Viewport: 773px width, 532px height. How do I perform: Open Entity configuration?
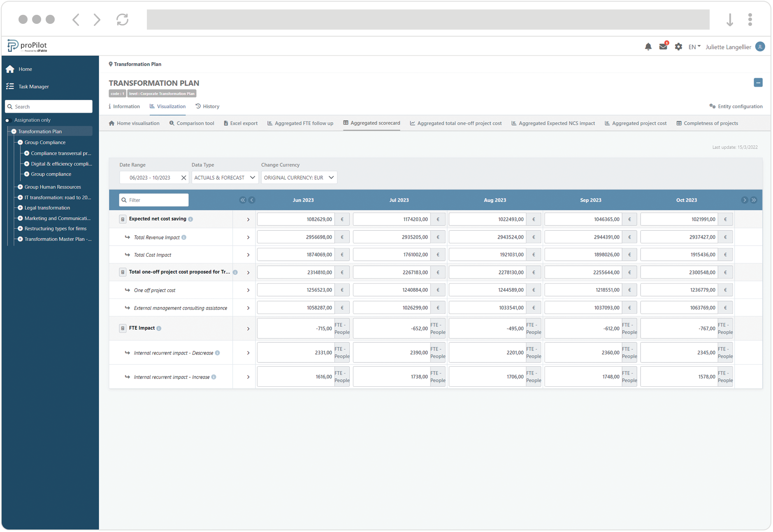(736, 106)
